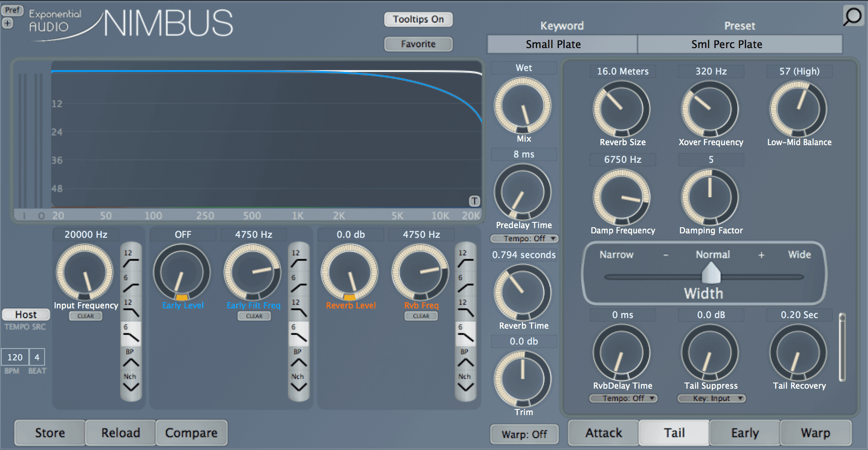
Task: Open the preset search magnifier
Action: [x=853, y=16]
